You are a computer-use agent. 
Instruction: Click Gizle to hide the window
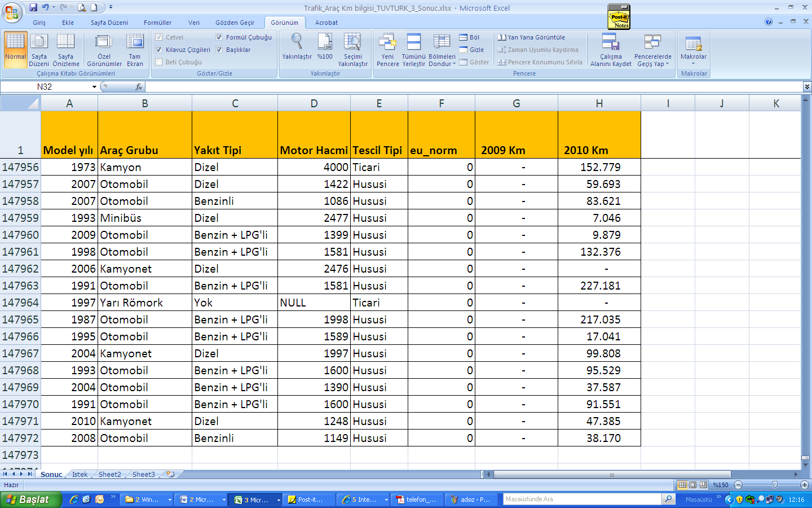point(471,50)
